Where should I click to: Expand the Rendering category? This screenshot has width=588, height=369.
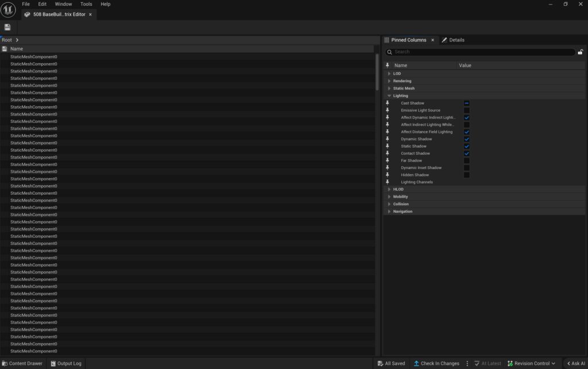[x=389, y=81]
